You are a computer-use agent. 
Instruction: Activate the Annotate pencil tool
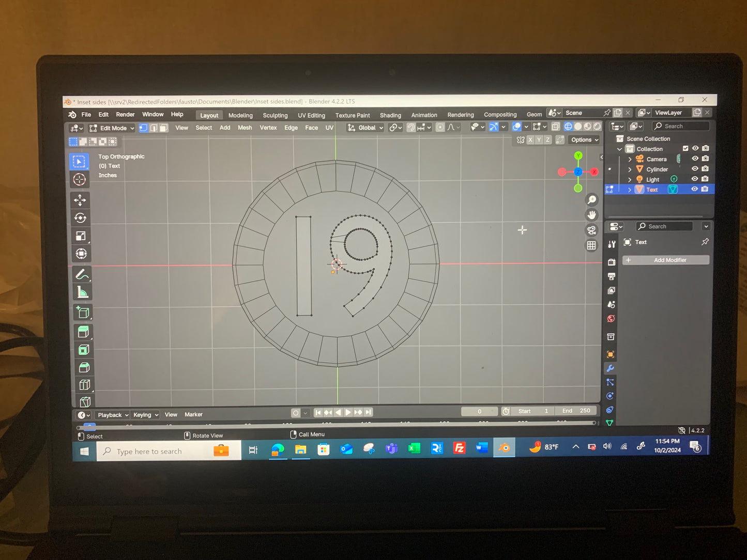coord(81,274)
